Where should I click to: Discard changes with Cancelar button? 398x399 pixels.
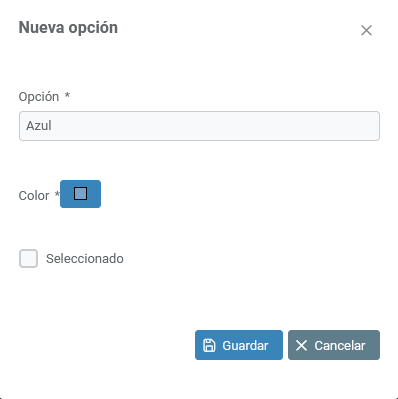[334, 345]
